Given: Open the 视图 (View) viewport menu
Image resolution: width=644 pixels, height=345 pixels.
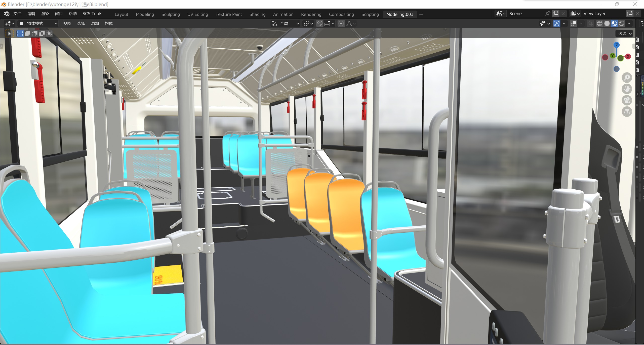Looking at the screenshot, I should coord(67,23).
